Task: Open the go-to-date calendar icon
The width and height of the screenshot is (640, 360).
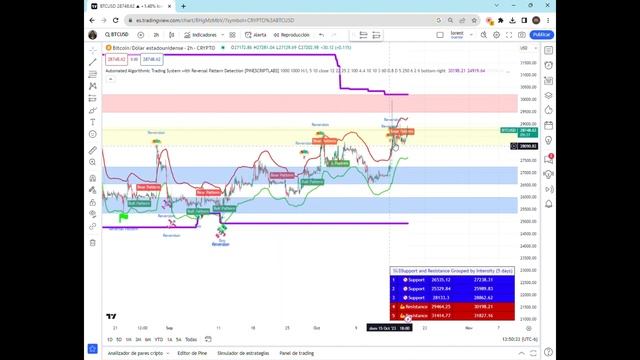Action: (x=208, y=339)
